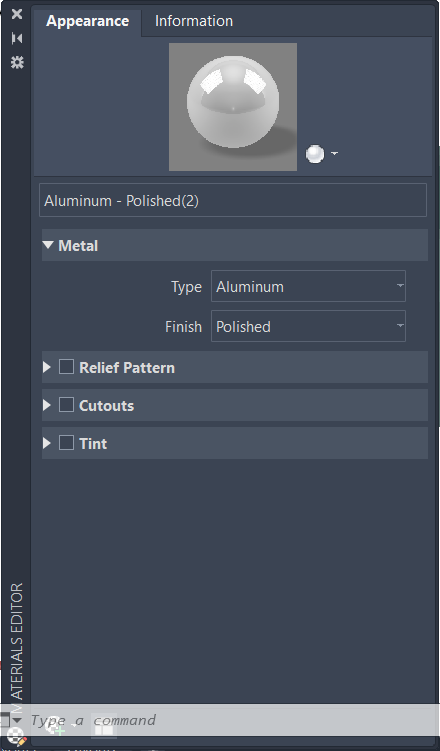Switch to the Information tab
This screenshot has width=440, height=751.
pyautogui.click(x=194, y=21)
